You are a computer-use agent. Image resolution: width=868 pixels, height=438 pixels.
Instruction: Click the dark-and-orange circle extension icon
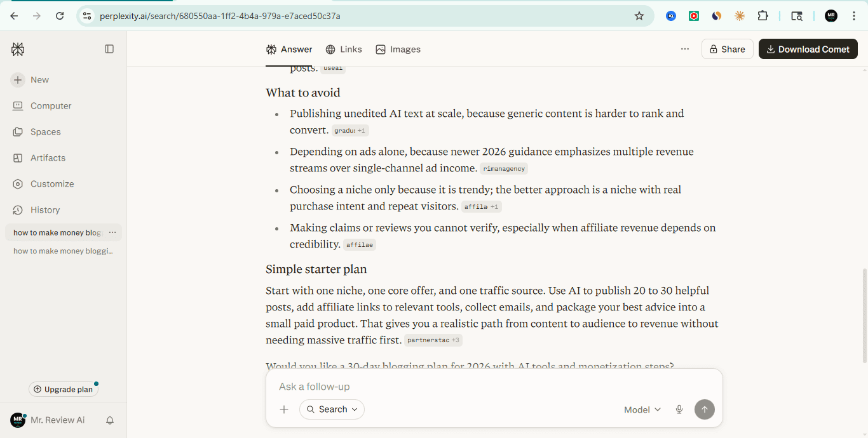[717, 16]
